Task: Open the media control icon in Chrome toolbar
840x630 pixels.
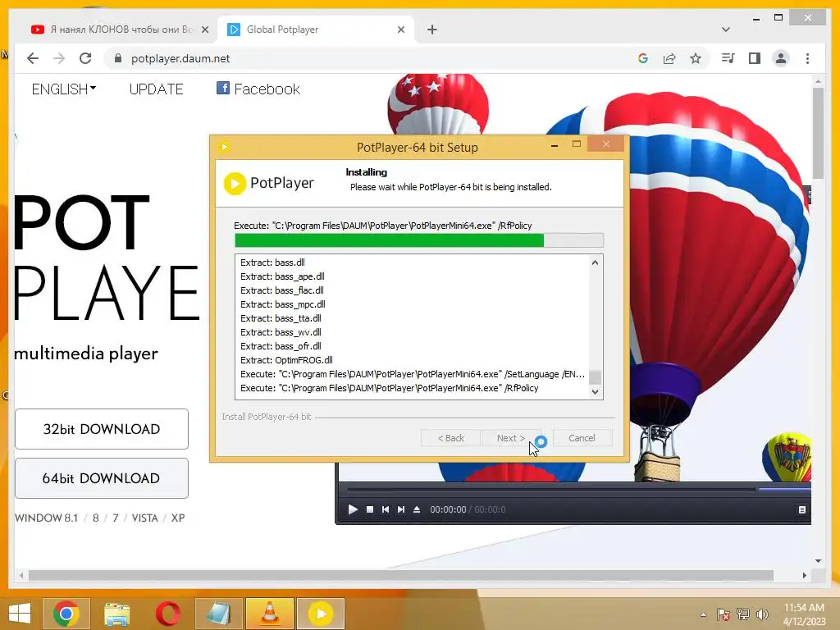Action: (x=728, y=58)
